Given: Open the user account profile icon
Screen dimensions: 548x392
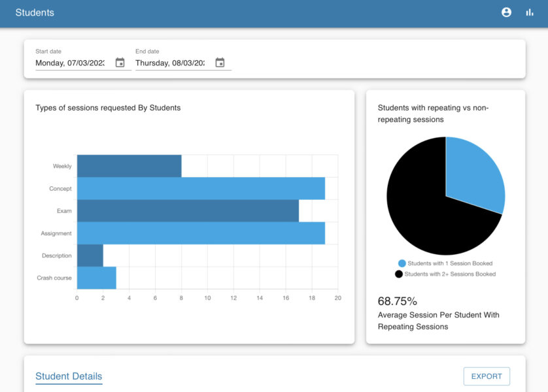Looking at the screenshot, I should click(506, 12).
